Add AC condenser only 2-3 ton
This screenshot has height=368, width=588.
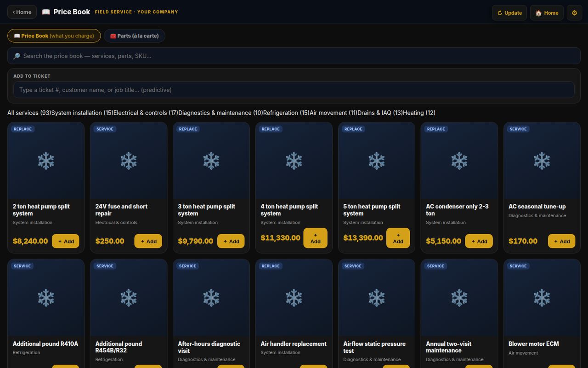tap(479, 241)
